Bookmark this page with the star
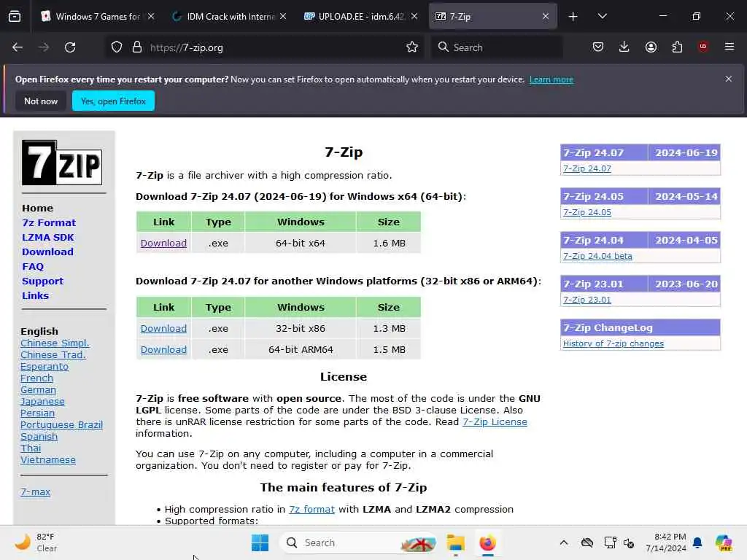 [412, 47]
